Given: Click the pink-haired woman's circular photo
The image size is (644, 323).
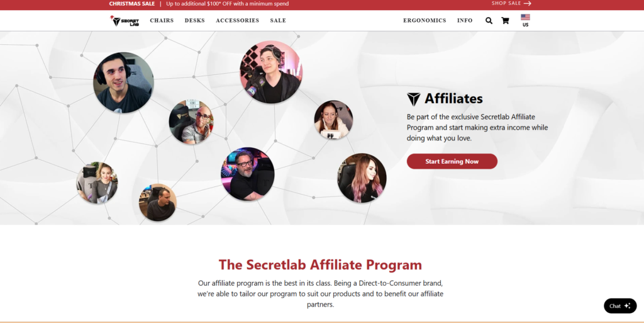Looking at the screenshot, I should [362, 178].
